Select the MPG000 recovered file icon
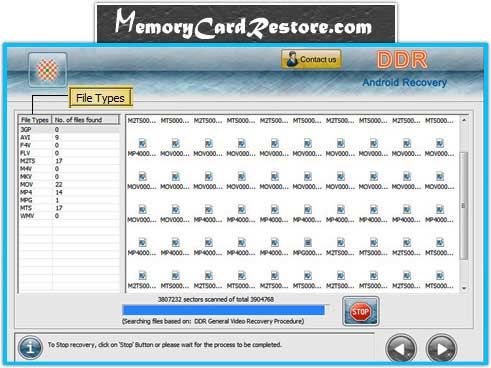This screenshot has height=368, width=491. pos(307,247)
